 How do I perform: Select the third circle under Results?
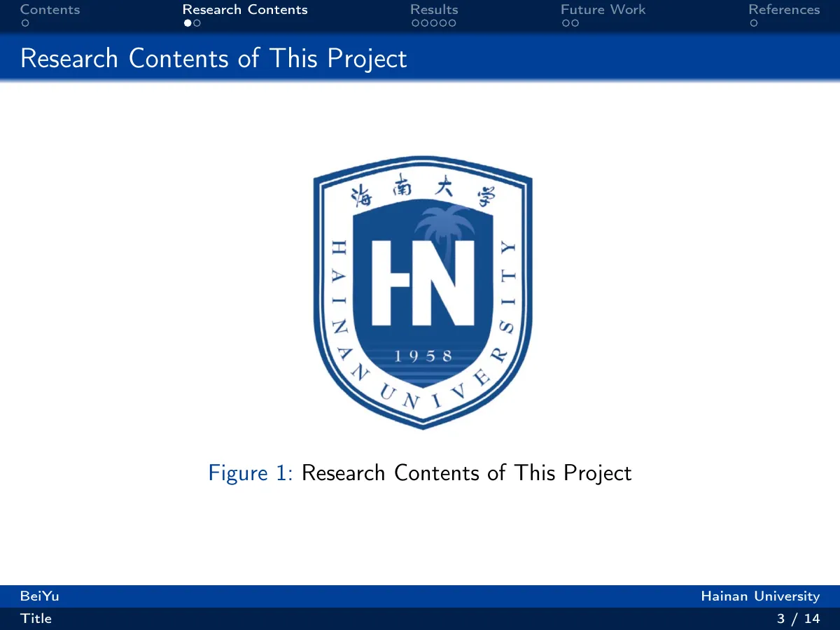(433, 23)
